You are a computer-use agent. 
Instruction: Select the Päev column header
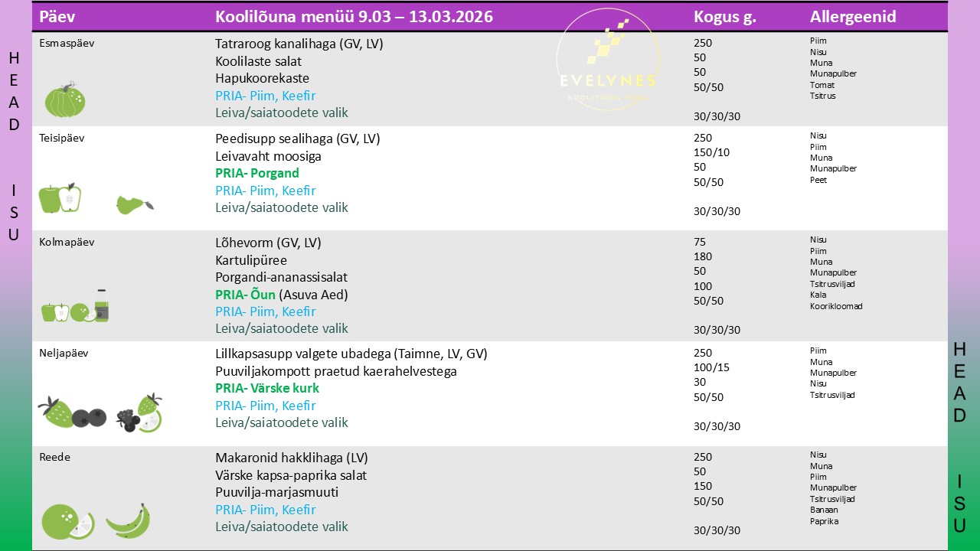57,17
